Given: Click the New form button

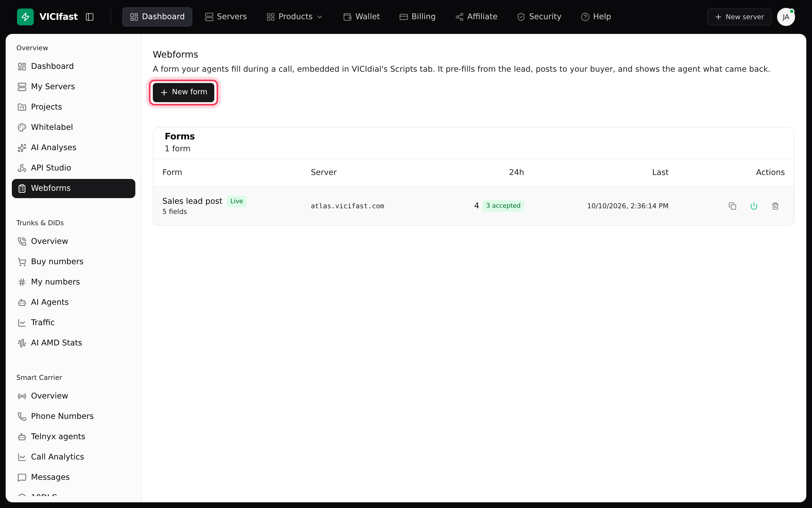Looking at the screenshot, I should coord(184,92).
